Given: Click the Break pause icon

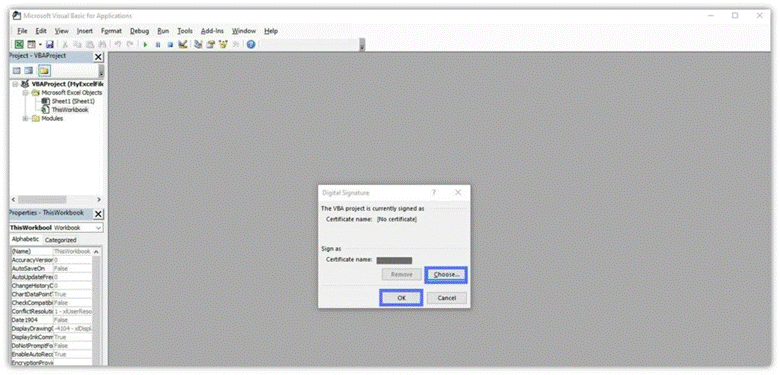Looking at the screenshot, I should (x=158, y=44).
